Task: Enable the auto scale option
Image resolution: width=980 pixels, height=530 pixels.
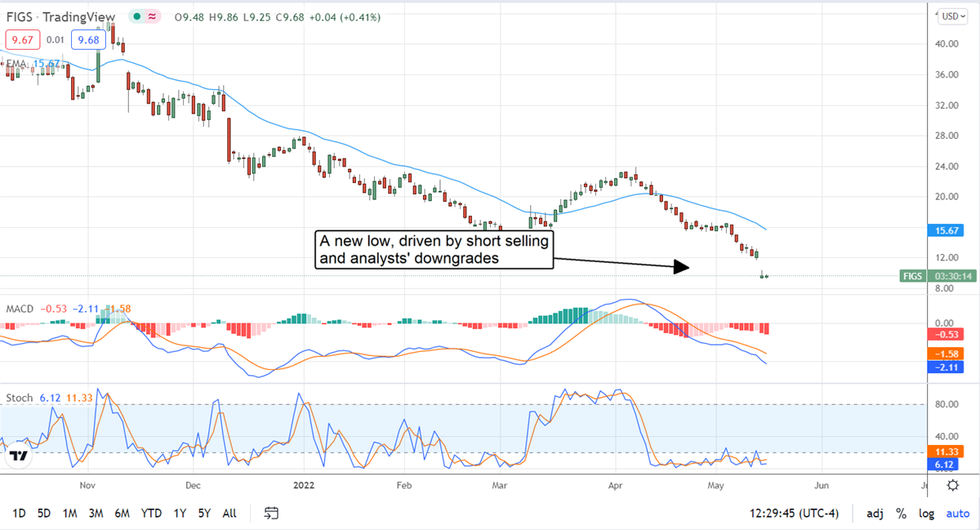Action: (x=957, y=514)
